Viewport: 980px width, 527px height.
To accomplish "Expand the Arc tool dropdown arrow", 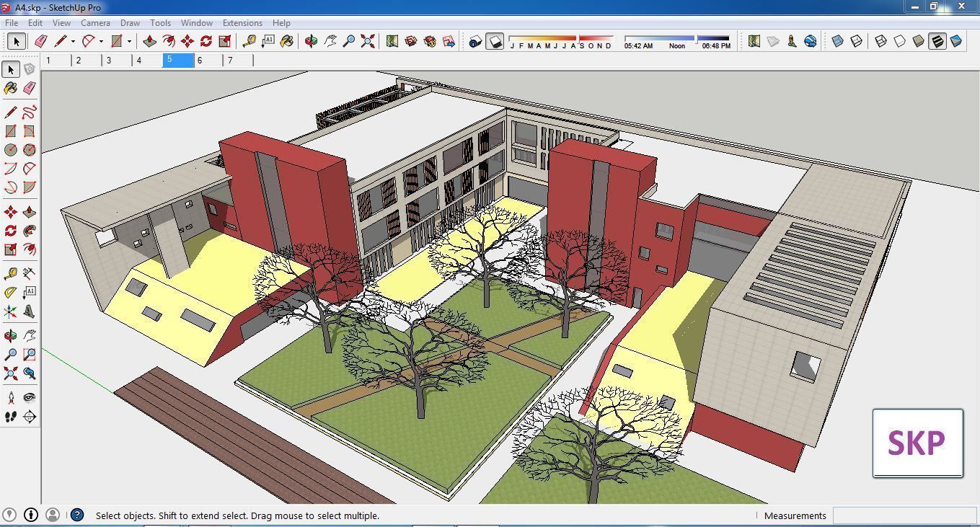I will pyautogui.click(x=101, y=41).
